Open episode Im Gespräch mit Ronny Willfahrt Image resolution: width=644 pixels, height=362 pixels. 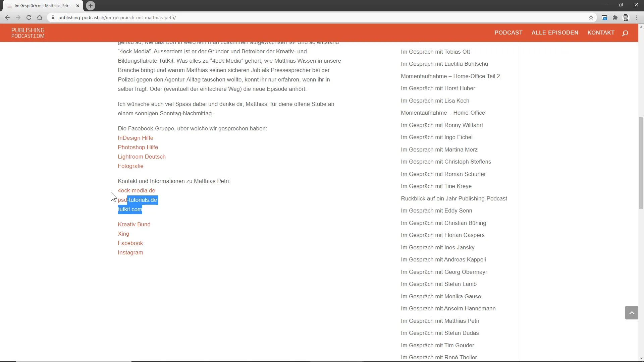pos(442,125)
